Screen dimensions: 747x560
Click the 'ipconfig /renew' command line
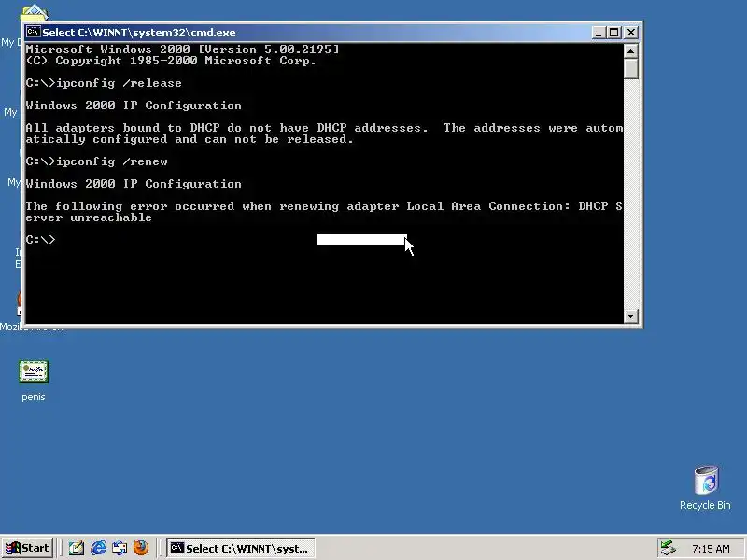97,161
